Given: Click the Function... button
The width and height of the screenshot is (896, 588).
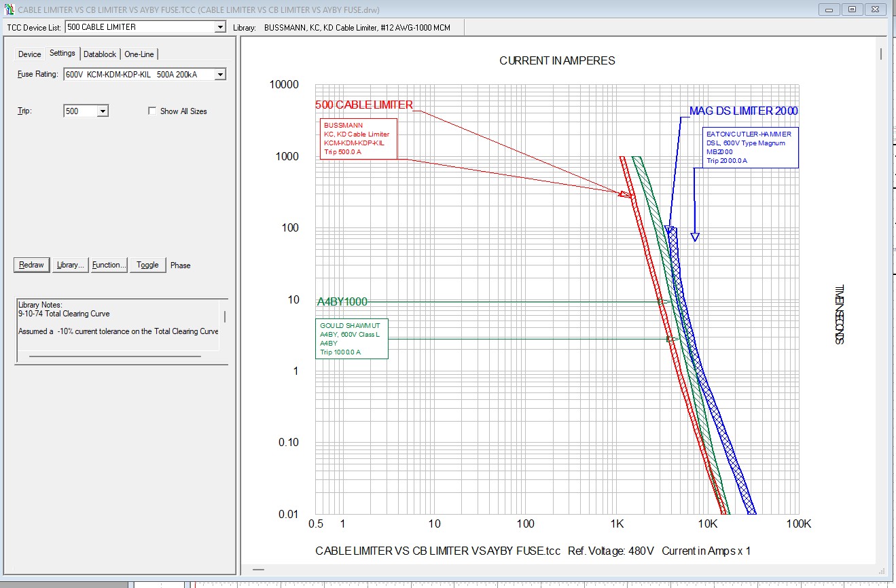Looking at the screenshot, I should tap(109, 265).
